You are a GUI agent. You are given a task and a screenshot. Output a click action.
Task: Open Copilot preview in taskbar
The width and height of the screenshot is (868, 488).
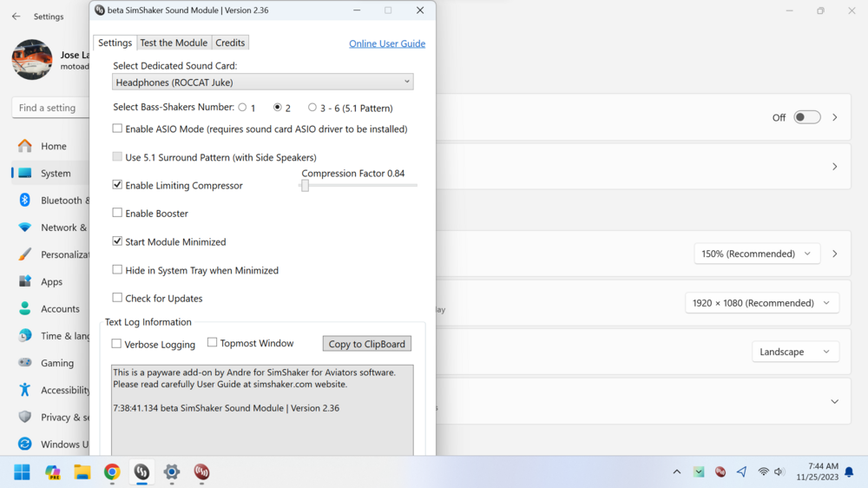coord(53,472)
